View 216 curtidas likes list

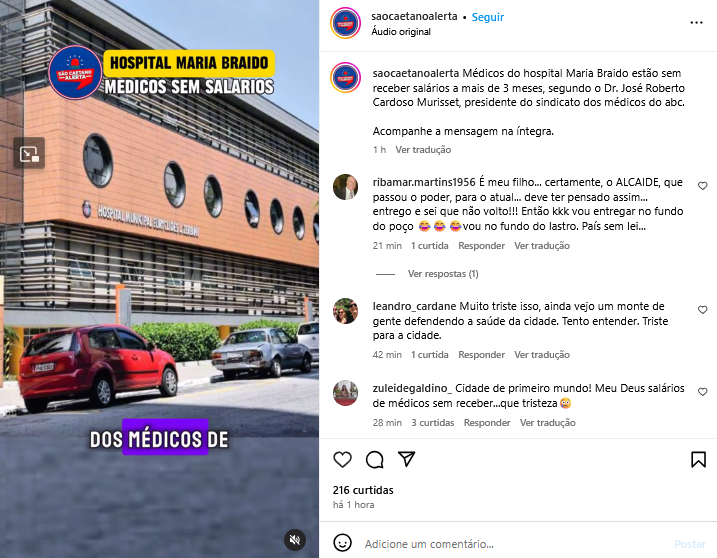pyautogui.click(x=363, y=490)
